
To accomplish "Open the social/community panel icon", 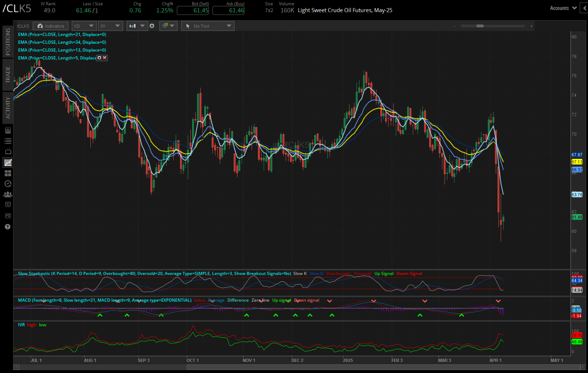I will click(7, 194).
